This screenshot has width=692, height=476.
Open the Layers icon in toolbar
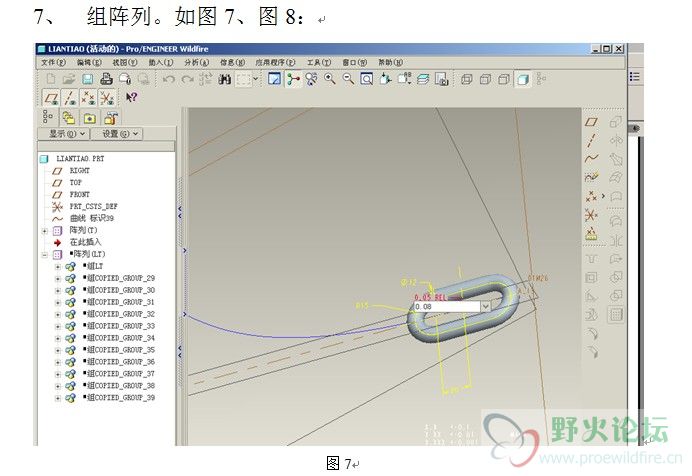423,79
